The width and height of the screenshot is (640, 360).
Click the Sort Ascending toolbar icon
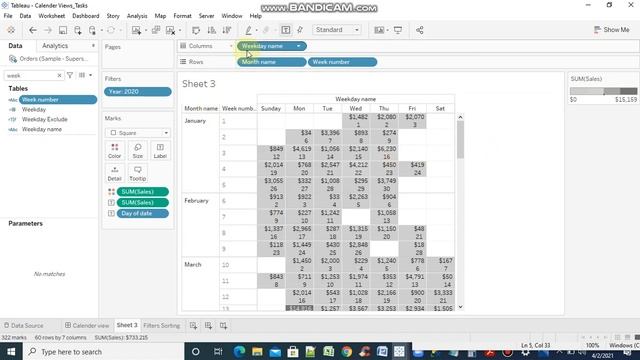point(211,30)
